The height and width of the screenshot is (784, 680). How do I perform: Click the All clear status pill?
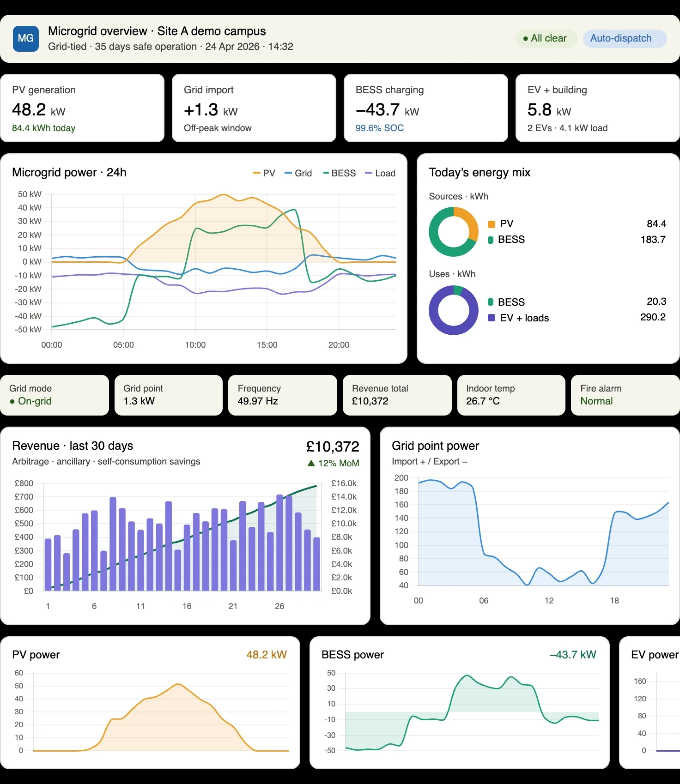[x=546, y=38]
